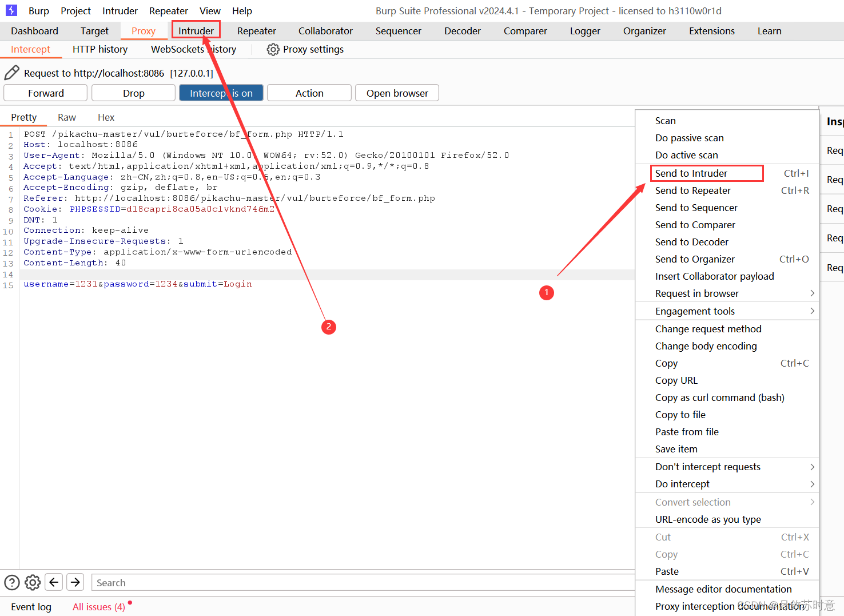Open Proxy settings gear icon
844x616 pixels.
[273, 50]
